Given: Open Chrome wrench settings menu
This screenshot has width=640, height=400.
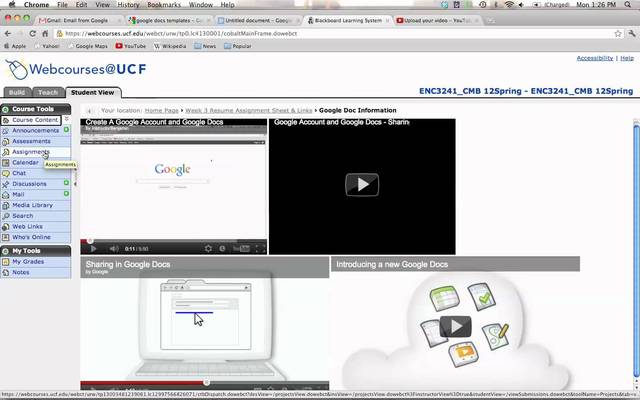Looking at the screenshot, I should coord(632,33).
